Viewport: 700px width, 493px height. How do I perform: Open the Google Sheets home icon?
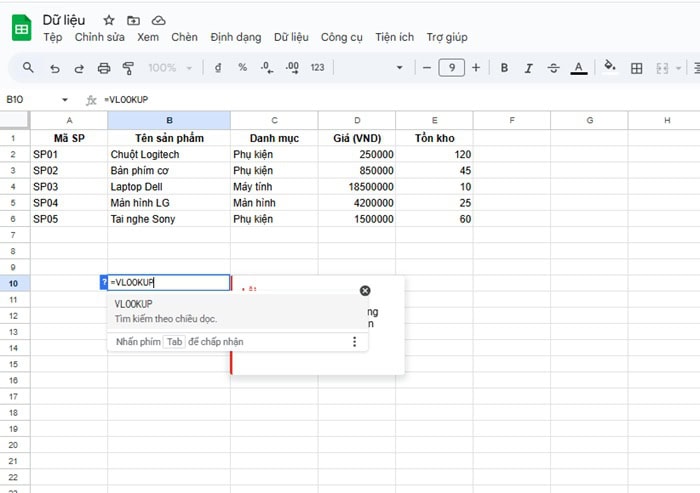click(x=21, y=28)
